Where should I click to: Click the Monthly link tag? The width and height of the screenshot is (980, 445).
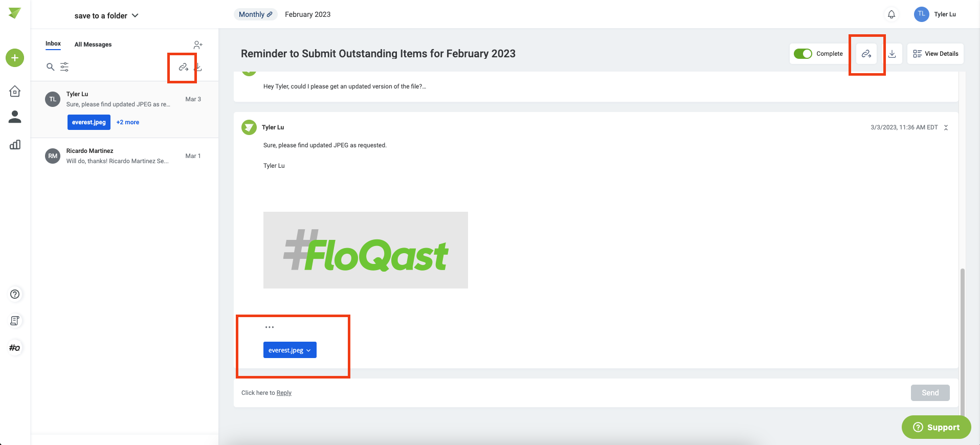click(x=256, y=14)
